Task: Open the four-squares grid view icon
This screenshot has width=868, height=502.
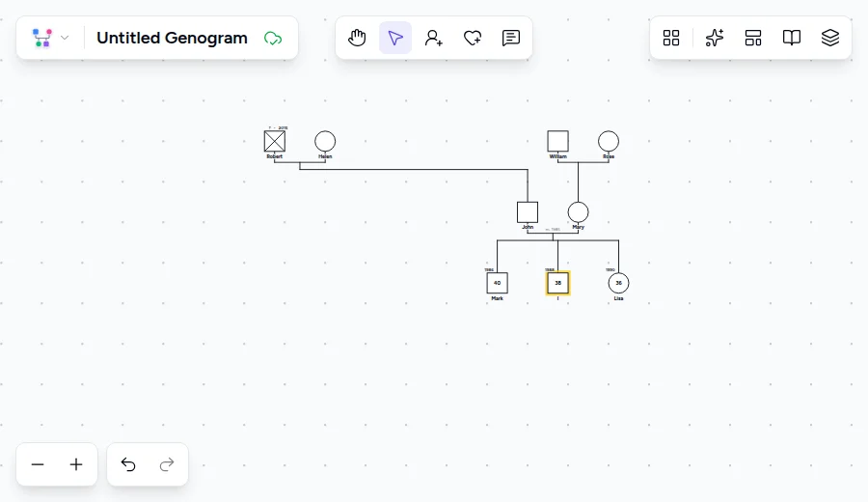Action: click(671, 38)
